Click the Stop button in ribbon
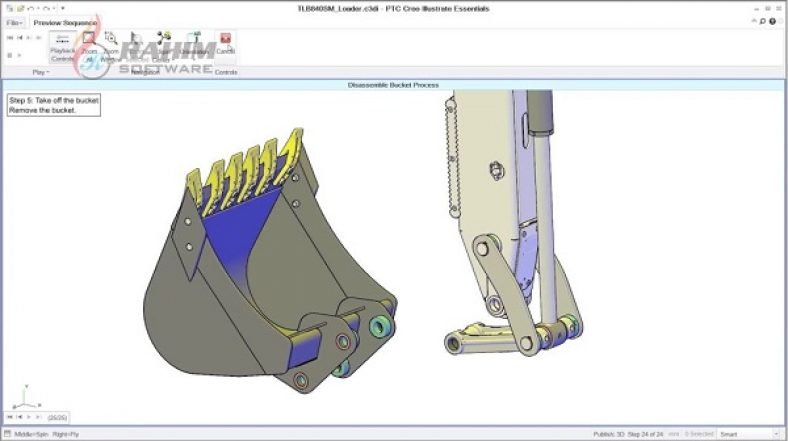Image resolution: width=788 pixels, height=441 pixels. coord(10,55)
